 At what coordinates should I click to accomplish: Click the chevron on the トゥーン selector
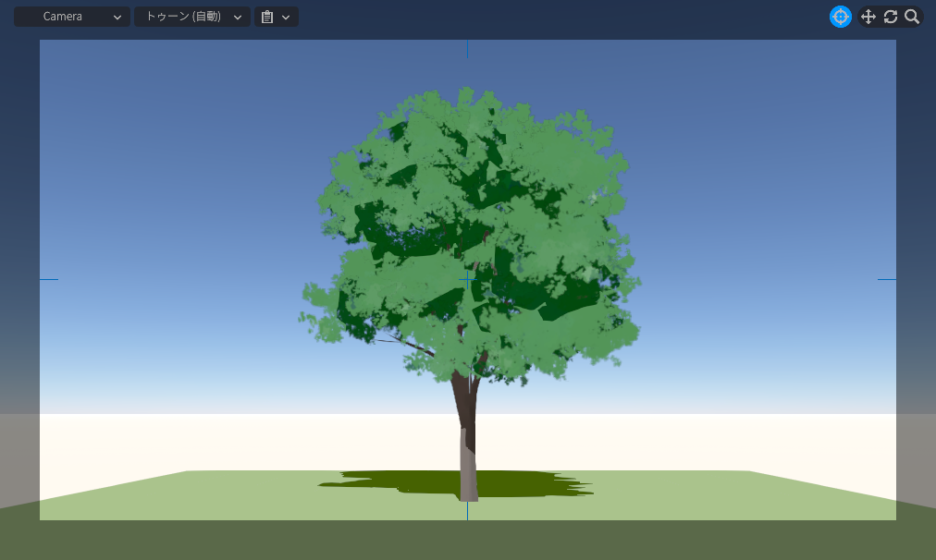coord(238,17)
